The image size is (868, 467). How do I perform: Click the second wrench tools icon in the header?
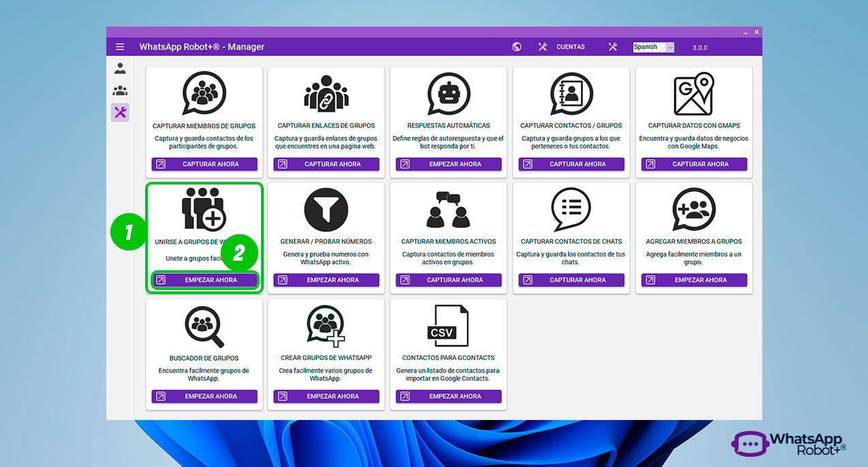click(613, 47)
